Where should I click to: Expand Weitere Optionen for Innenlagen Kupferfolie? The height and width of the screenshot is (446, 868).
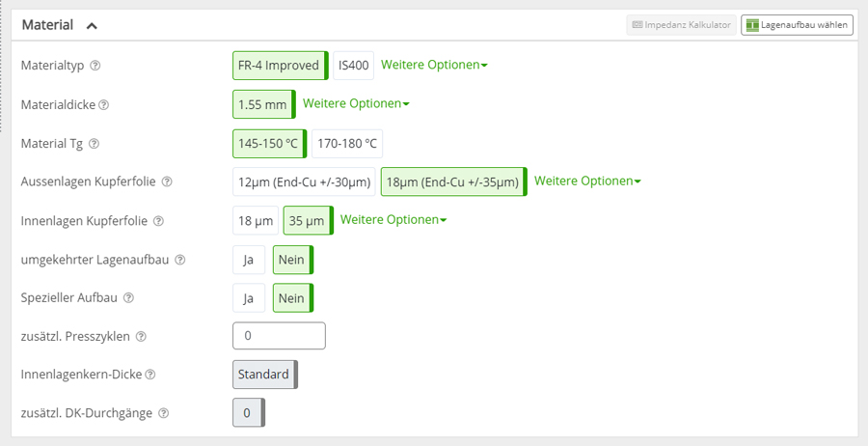[393, 219]
